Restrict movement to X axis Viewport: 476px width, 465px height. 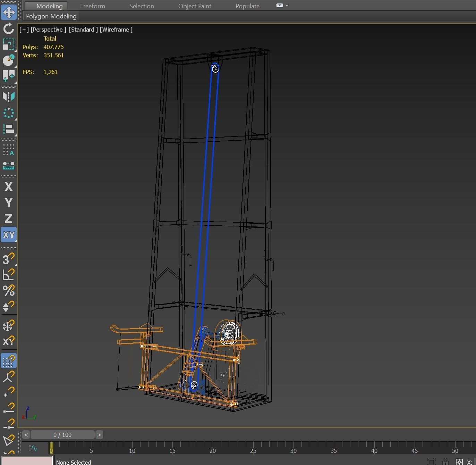pos(9,186)
